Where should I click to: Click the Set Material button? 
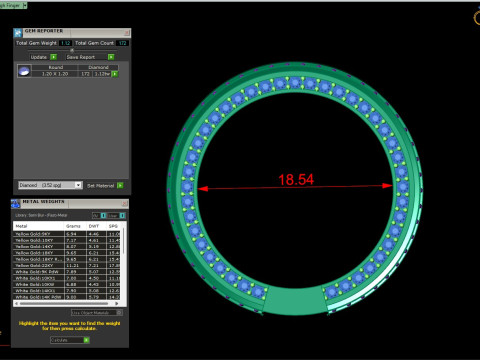(101, 185)
